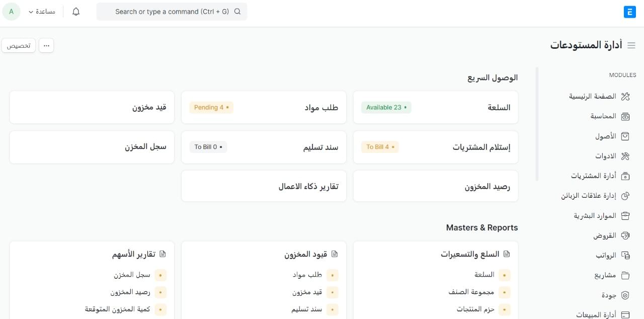Click the الرواتب module icon

pyautogui.click(x=625, y=256)
